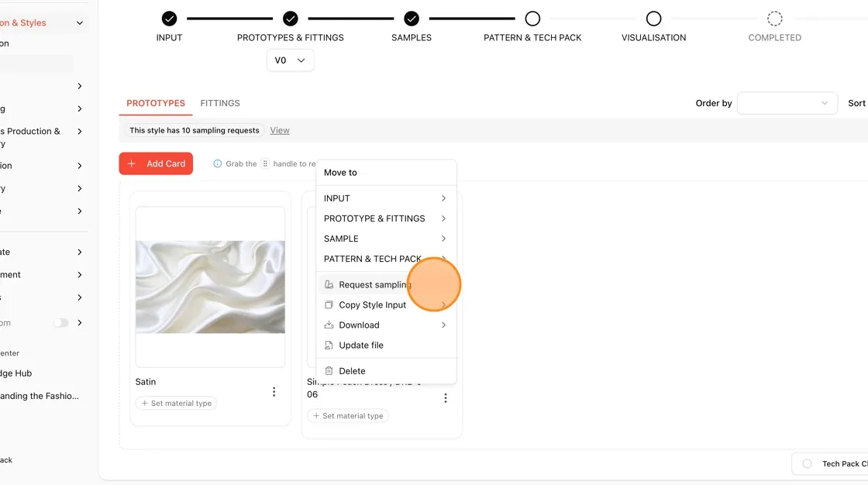Toggle the switch in the left sidebar

pyautogui.click(x=61, y=323)
